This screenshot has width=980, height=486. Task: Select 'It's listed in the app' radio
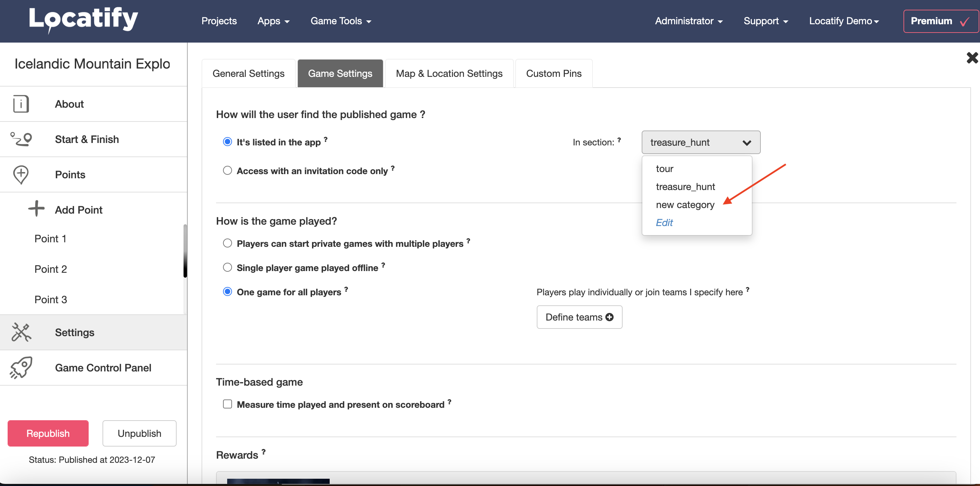tap(228, 142)
